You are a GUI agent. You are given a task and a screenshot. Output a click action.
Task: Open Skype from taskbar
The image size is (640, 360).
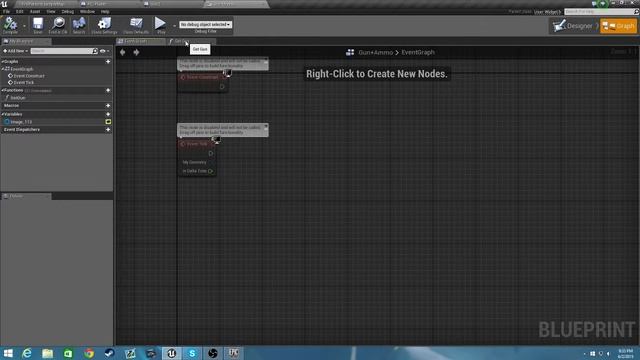click(x=192, y=353)
